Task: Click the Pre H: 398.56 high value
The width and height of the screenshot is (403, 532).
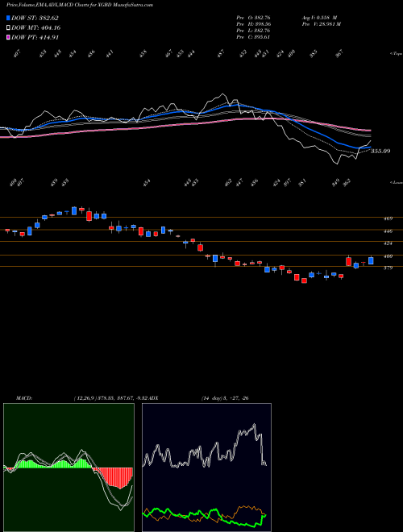Action: click(x=253, y=24)
